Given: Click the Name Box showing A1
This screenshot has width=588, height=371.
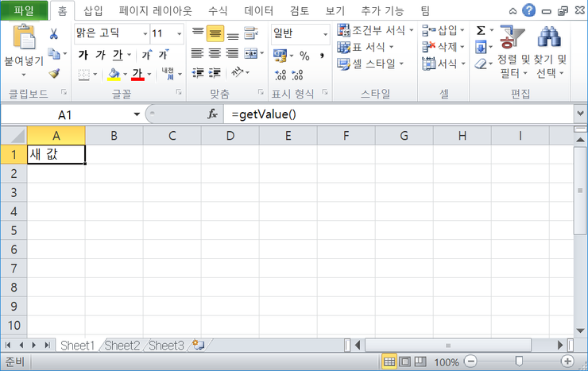Looking at the screenshot, I should [72, 114].
